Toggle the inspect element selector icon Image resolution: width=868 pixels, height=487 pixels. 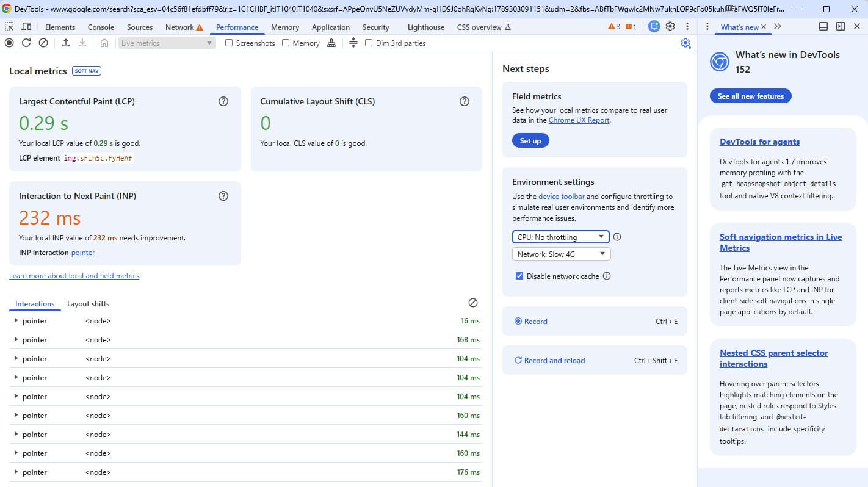point(9,27)
